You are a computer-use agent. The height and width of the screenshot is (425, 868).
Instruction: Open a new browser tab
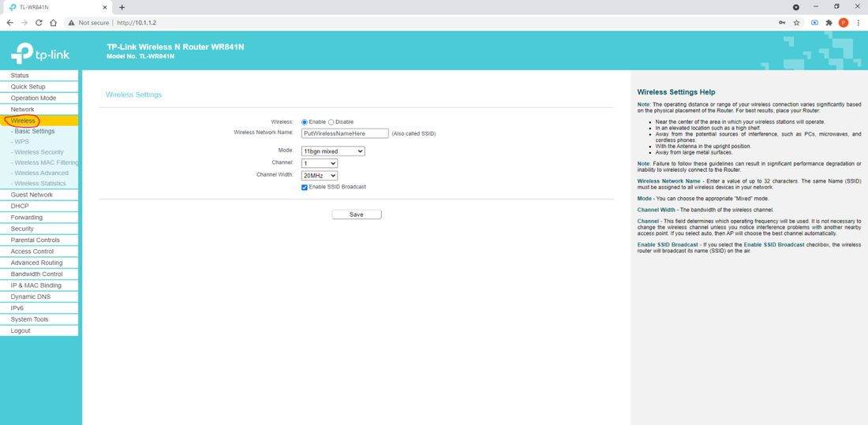coord(122,7)
